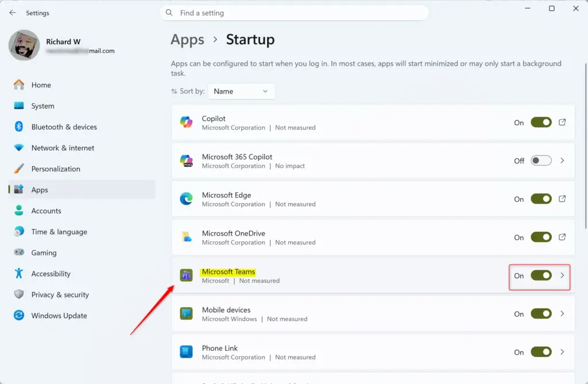The height and width of the screenshot is (384, 588).
Task: Open Gaming settings page
Action: [82, 253]
